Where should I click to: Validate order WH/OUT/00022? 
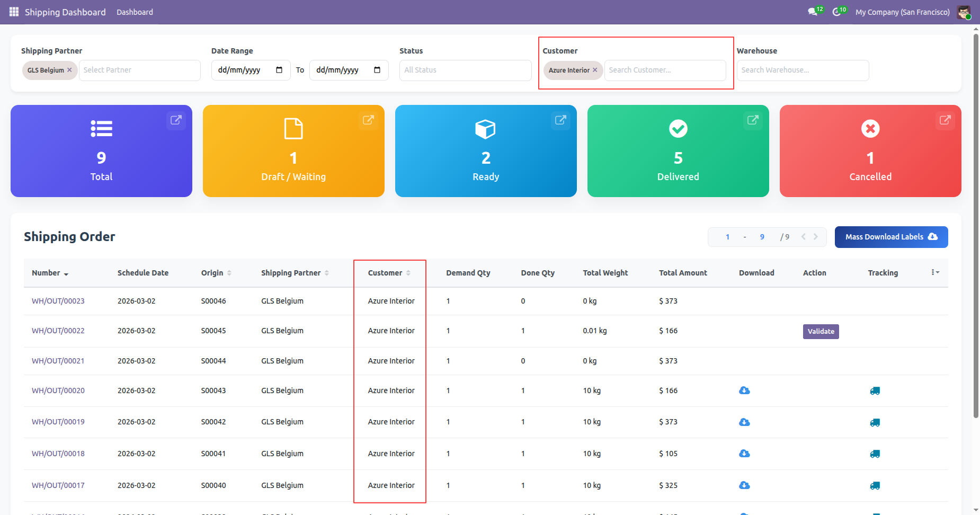(821, 331)
